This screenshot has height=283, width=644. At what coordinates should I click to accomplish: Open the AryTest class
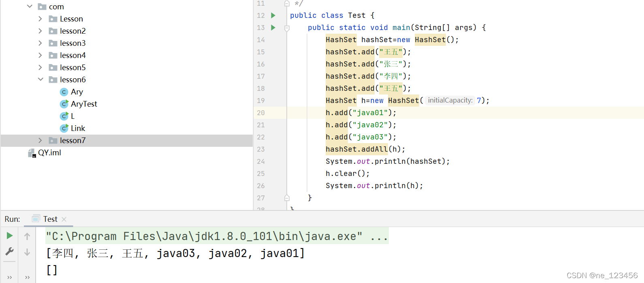click(x=84, y=104)
